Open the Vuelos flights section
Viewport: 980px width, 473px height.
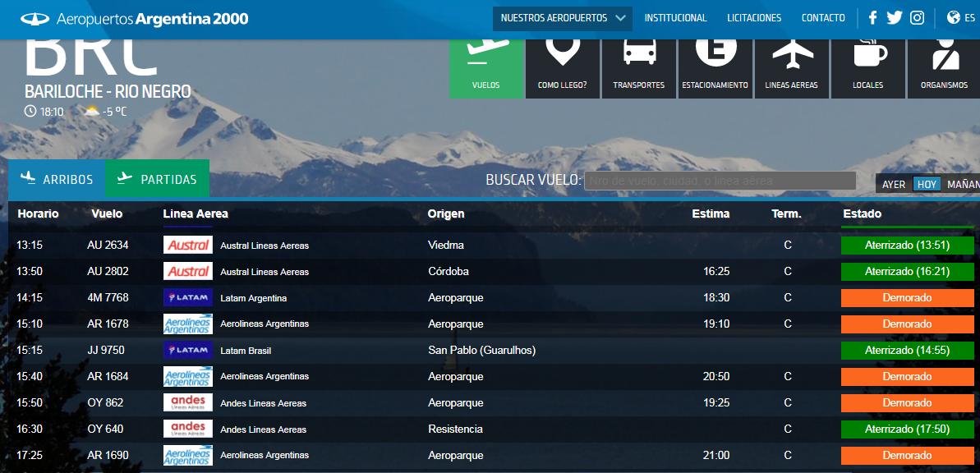coord(485,67)
